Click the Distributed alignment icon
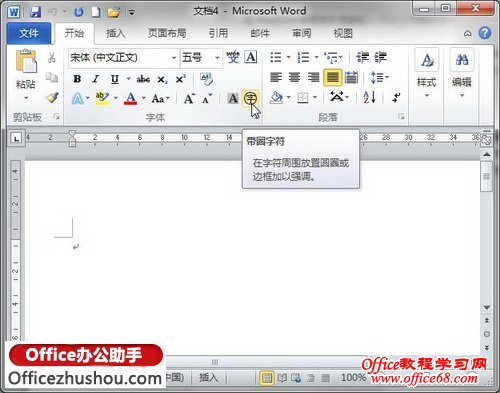Image resolution: width=500 pixels, height=393 pixels. [x=351, y=77]
